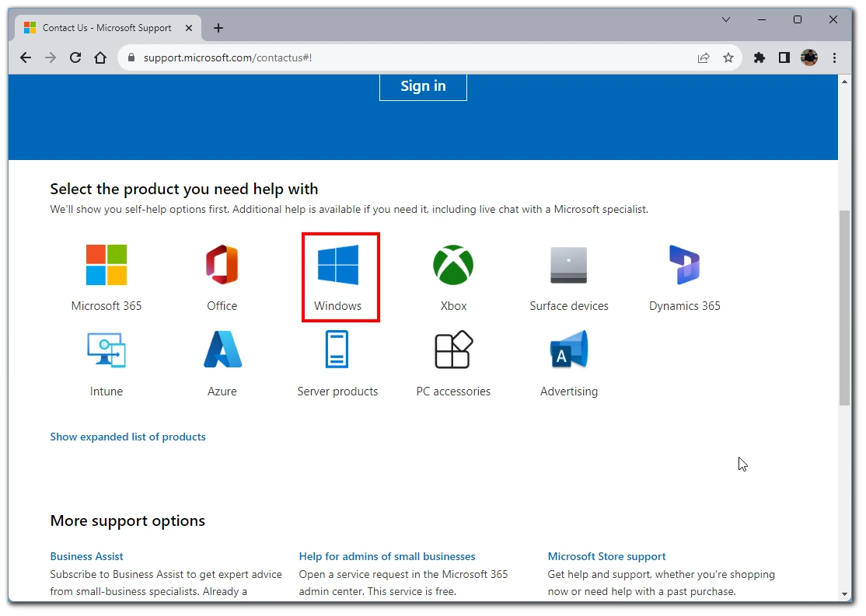Click the Intune label text
Viewport: 866px width, 616px height.
pyautogui.click(x=107, y=392)
